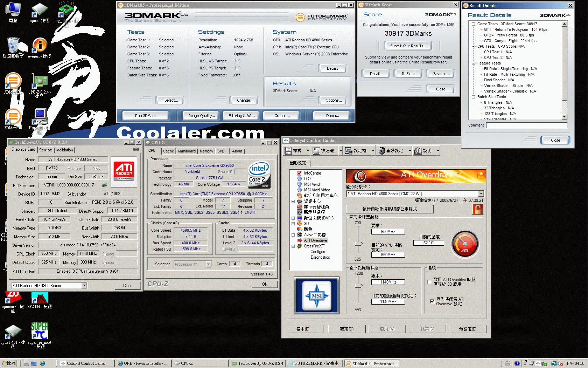Switch to the Memory tab in CPU-Z
The height and width of the screenshot is (368, 588).
pyautogui.click(x=206, y=151)
